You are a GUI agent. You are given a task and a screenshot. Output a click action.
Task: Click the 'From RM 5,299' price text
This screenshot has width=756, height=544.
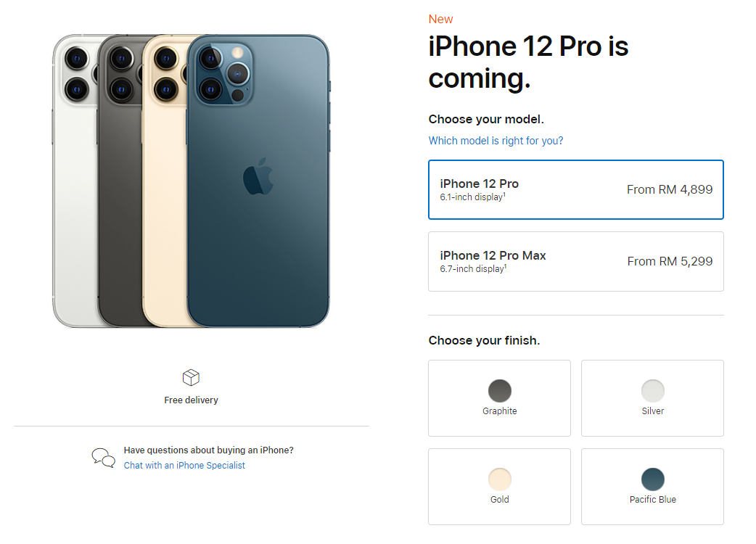tap(670, 261)
